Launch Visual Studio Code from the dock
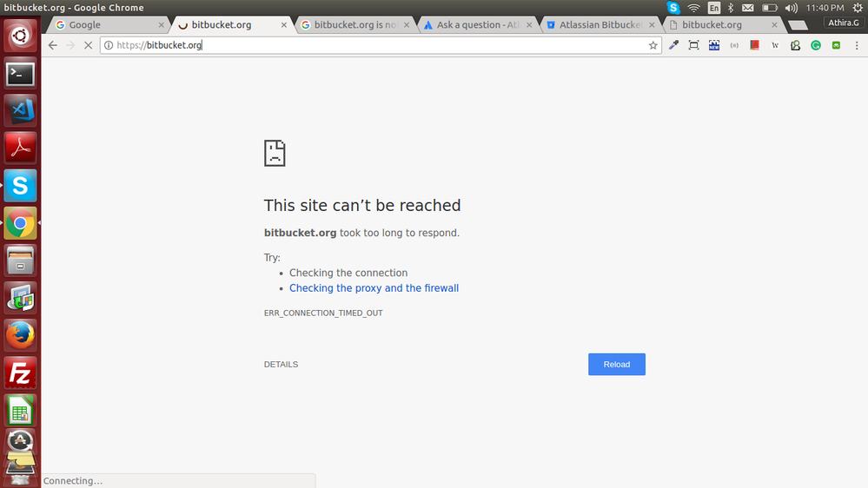Image resolution: width=868 pixels, height=488 pixels. click(x=20, y=110)
